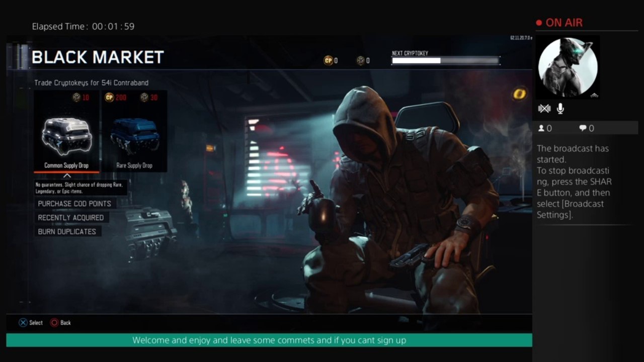Click the cross Select button prompt

click(23, 323)
